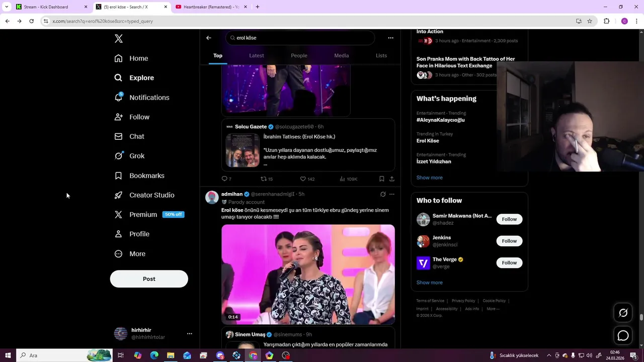
Task: Open Chat in the sidebar
Action: (129, 136)
